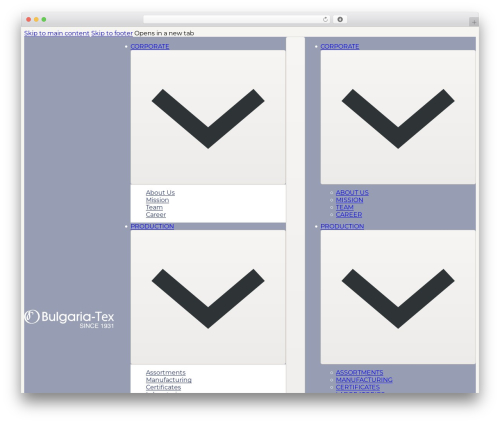Click the green maximize window button

coord(44,20)
